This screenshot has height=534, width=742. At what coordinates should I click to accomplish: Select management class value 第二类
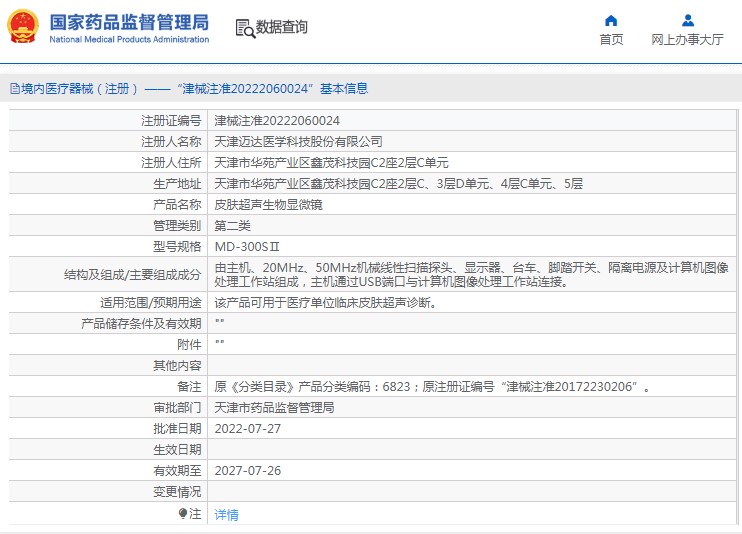(x=232, y=226)
